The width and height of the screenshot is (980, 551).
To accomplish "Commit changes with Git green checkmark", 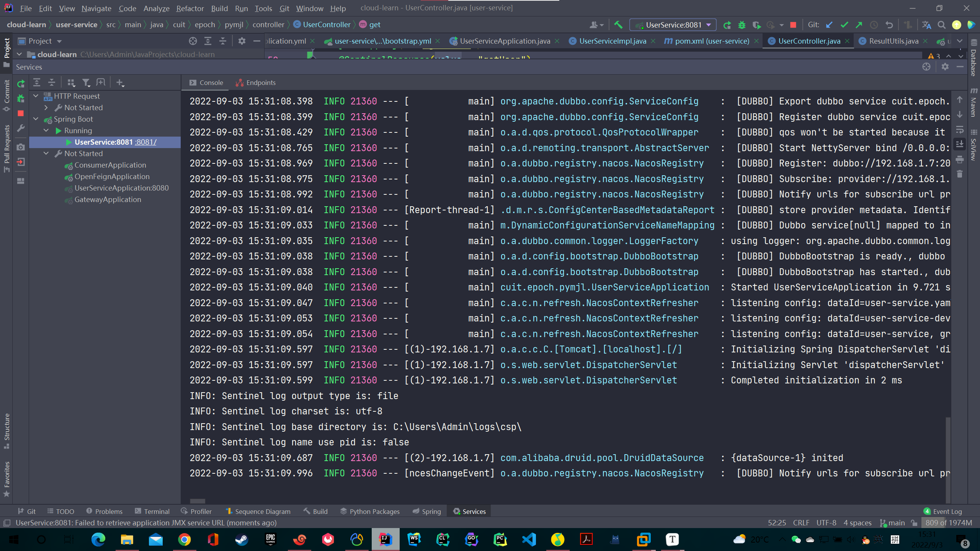I will click(x=844, y=25).
